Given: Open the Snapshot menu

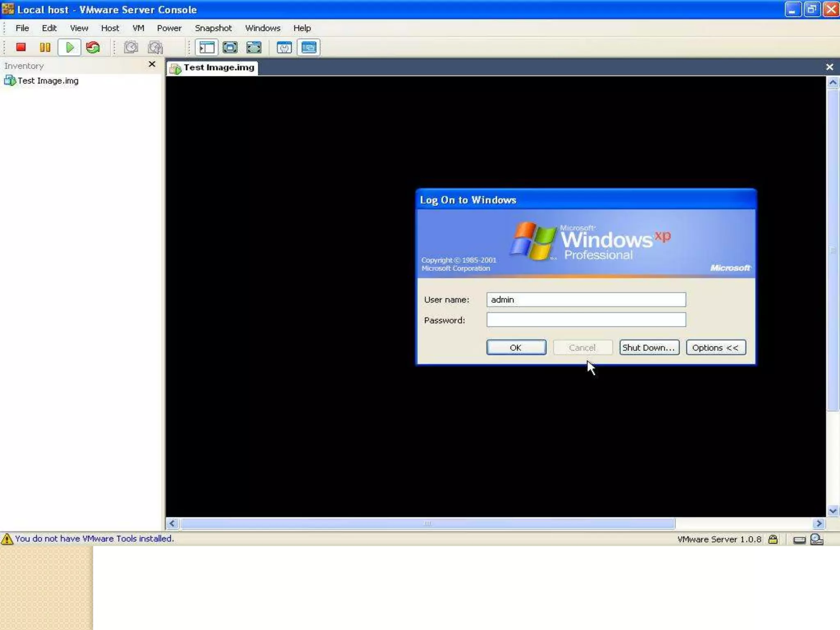Looking at the screenshot, I should point(213,28).
